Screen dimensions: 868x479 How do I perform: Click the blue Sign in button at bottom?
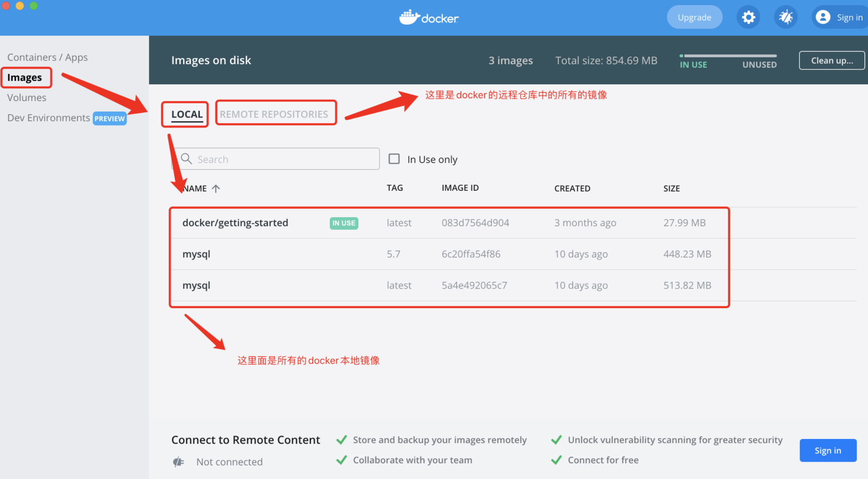tap(828, 450)
